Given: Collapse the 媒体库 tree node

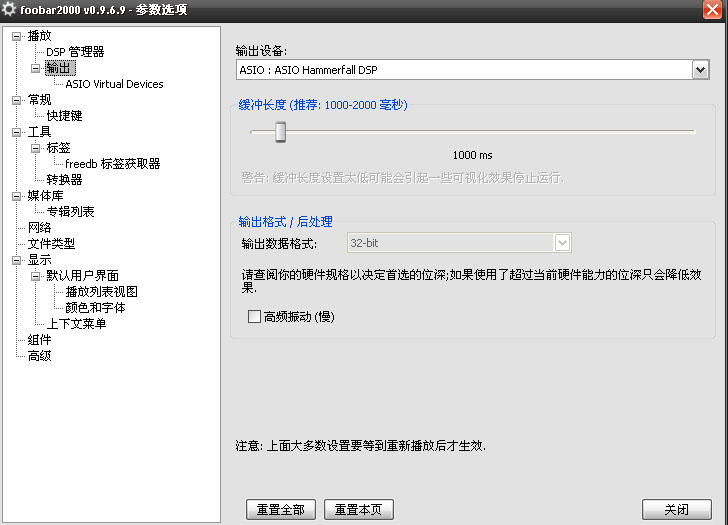Looking at the screenshot, I should click(17, 196).
